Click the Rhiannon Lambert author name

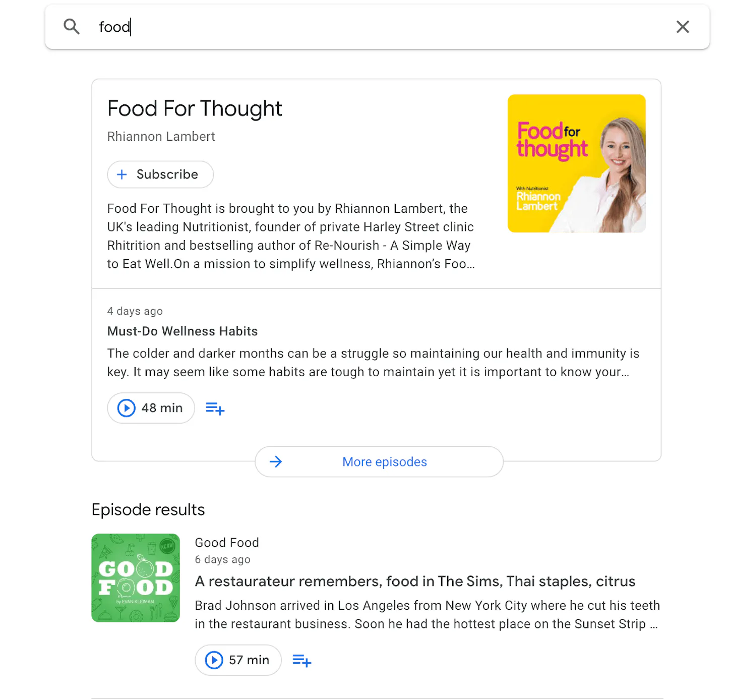[x=161, y=137]
